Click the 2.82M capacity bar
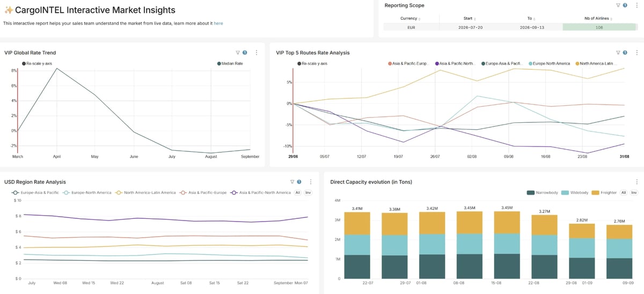 pos(582,251)
